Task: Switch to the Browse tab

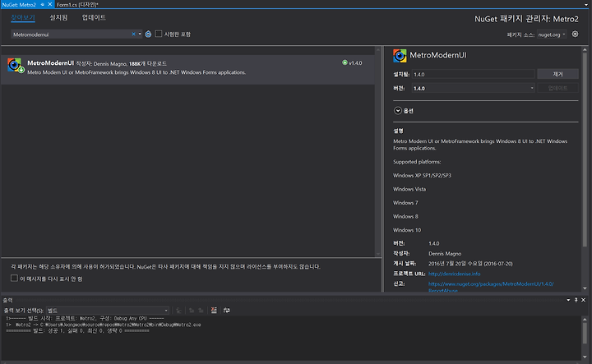Action: tap(23, 18)
